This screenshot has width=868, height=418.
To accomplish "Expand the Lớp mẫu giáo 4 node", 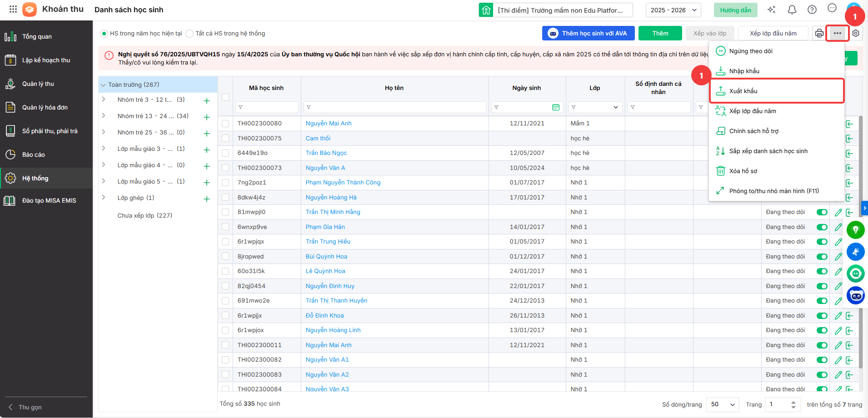I will point(104,165).
